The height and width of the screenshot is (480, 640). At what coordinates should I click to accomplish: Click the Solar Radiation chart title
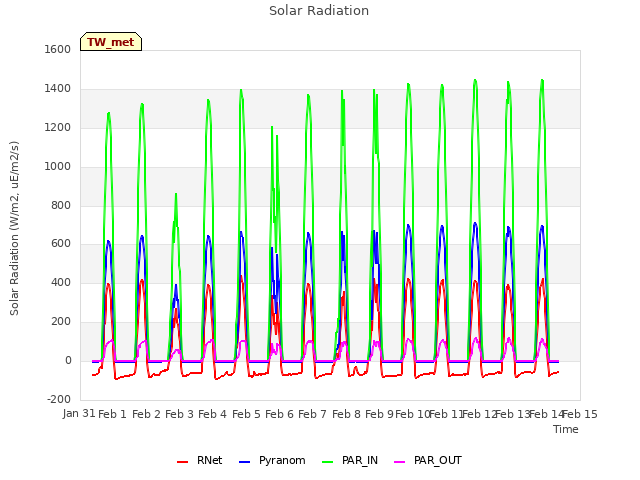pos(319,11)
